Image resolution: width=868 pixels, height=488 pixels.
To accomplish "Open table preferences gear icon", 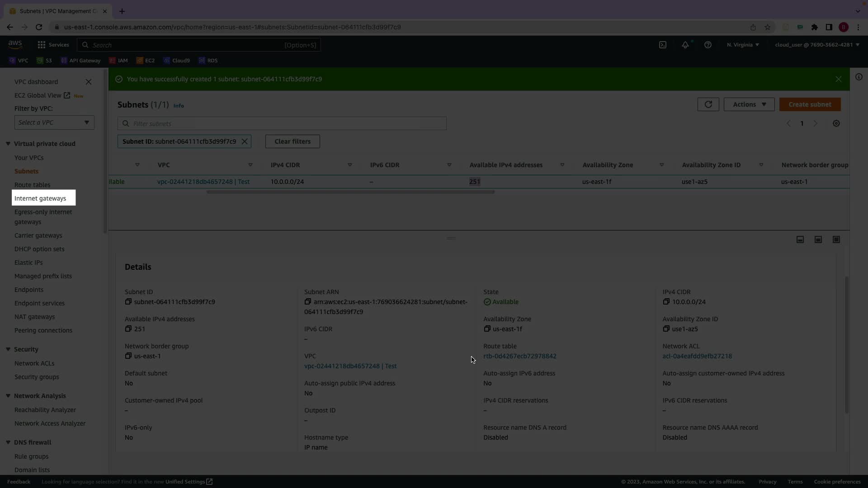I will (836, 123).
